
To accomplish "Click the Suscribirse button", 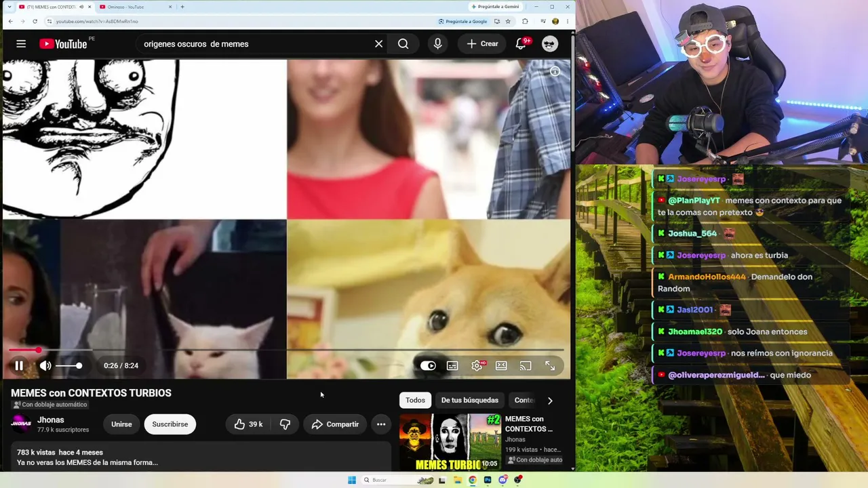I will (x=170, y=424).
